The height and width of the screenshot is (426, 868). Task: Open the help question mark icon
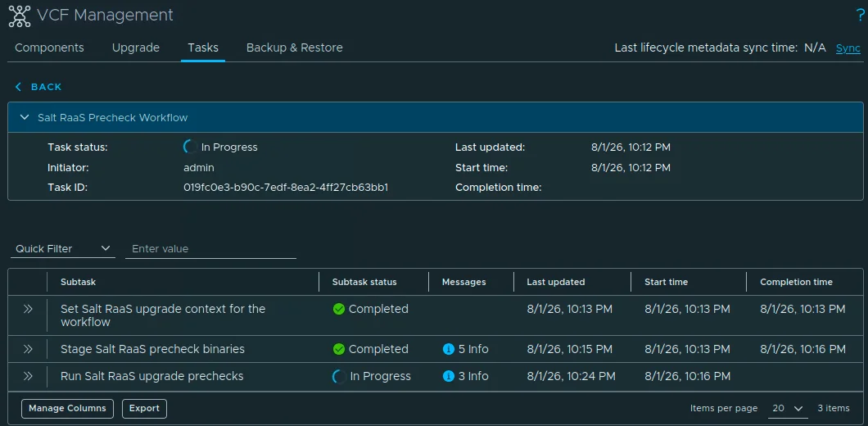(x=860, y=16)
